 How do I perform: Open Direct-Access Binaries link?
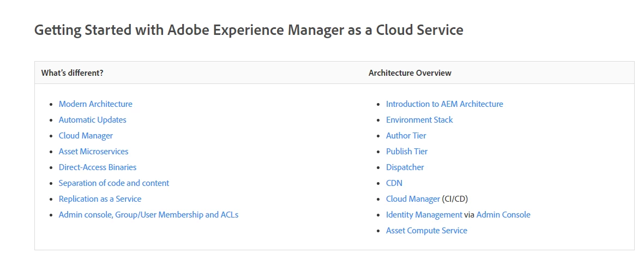click(98, 167)
